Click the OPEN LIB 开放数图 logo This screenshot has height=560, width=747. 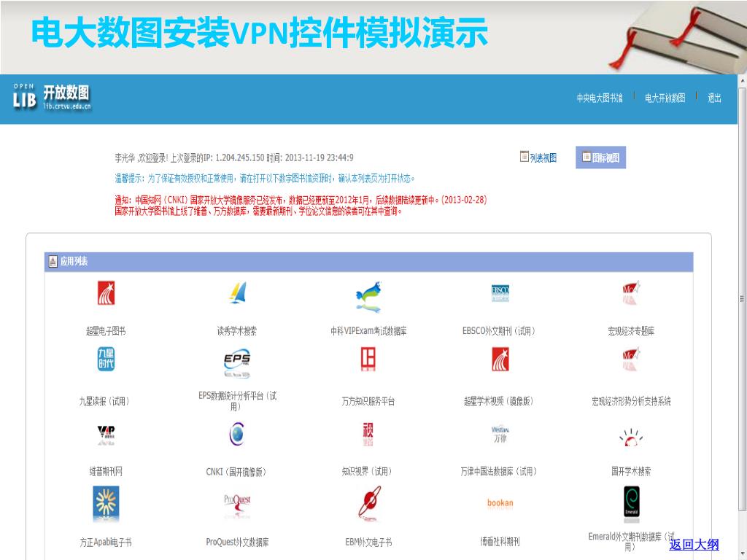[x=52, y=97]
